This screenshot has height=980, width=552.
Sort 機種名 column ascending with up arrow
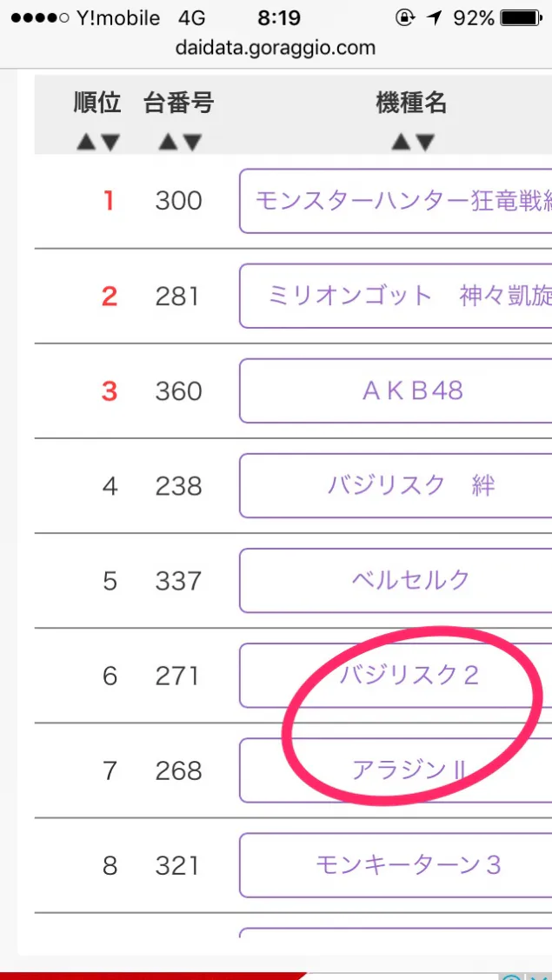400,143
